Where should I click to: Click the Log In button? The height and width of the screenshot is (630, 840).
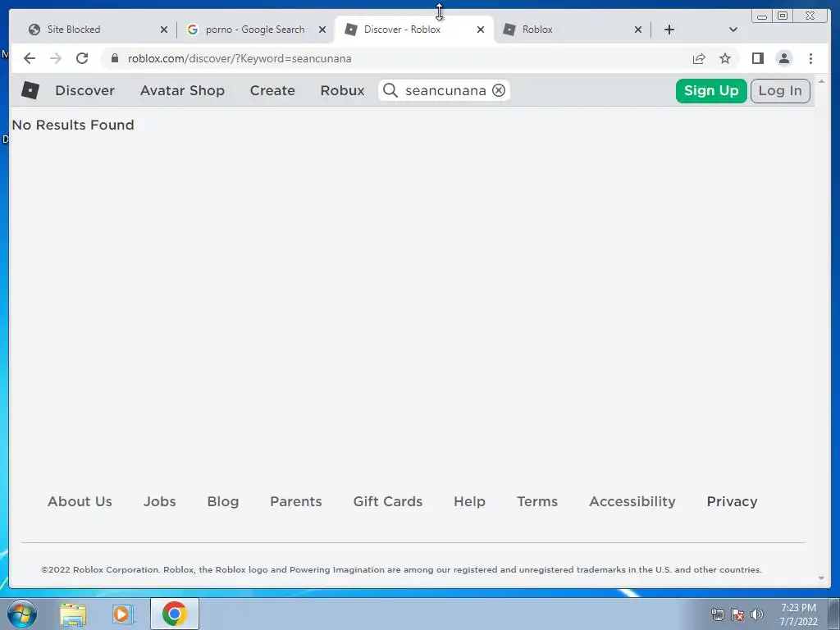pos(780,90)
